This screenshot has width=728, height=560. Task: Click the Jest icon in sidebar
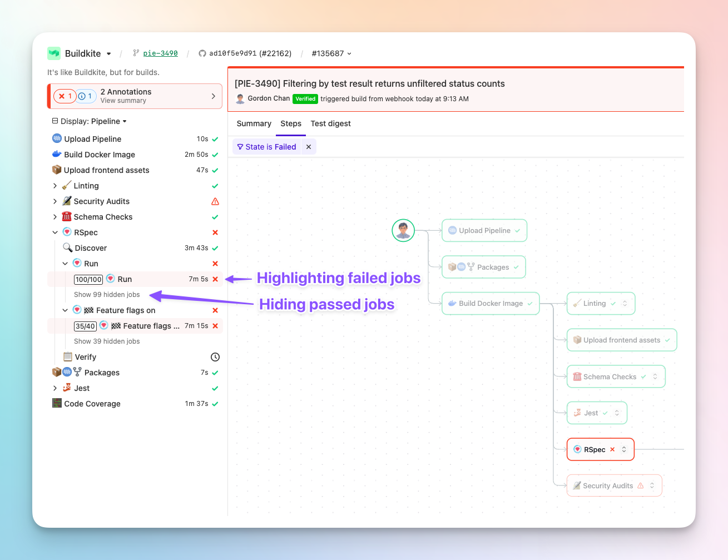pos(67,388)
